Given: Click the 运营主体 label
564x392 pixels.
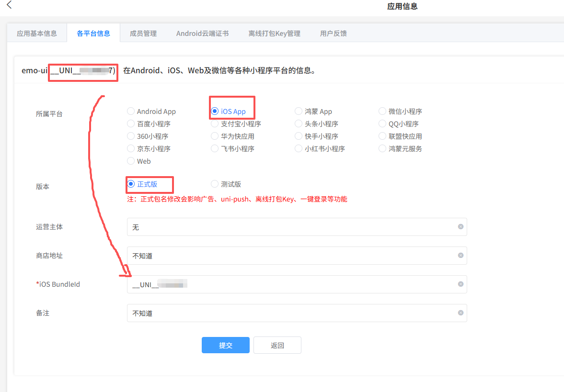Looking at the screenshot, I should click(49, 227).
